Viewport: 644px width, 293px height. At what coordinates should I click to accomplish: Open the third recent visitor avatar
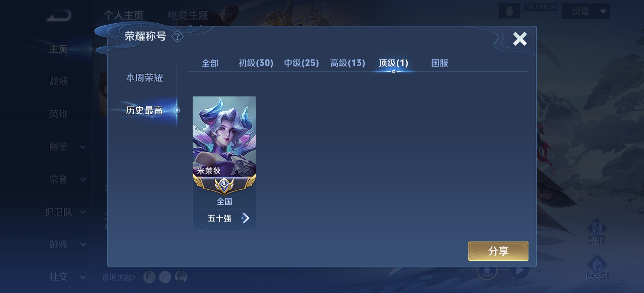tap(181, 277)
